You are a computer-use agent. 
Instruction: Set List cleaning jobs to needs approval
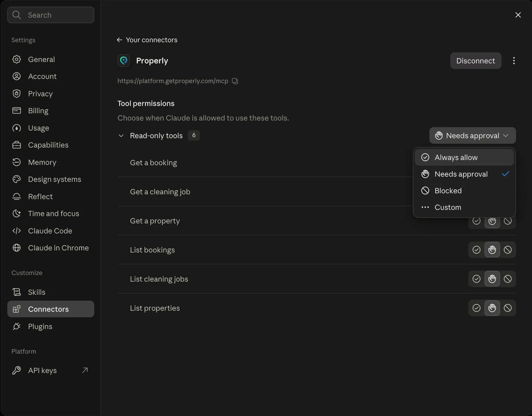click(x=492, y=279)
